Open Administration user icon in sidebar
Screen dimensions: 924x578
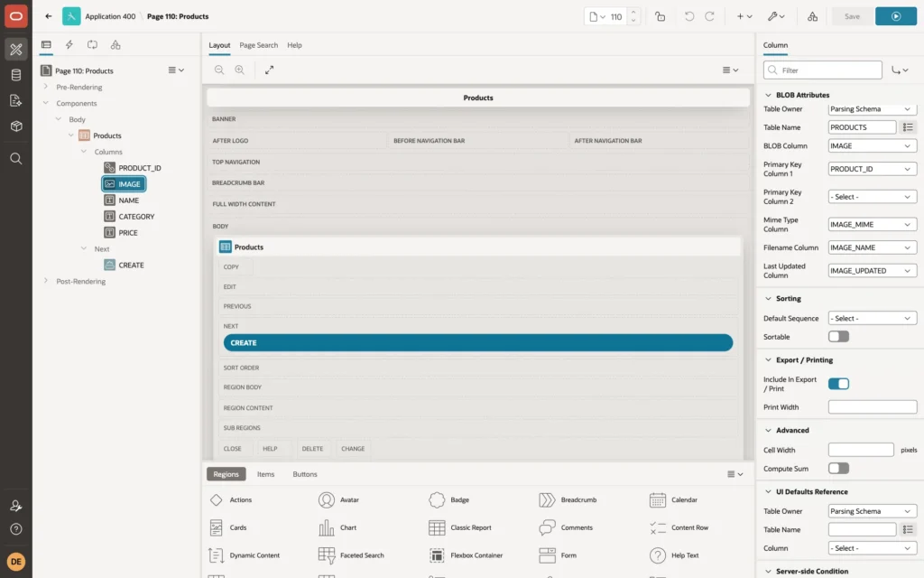tap(16, 506)
